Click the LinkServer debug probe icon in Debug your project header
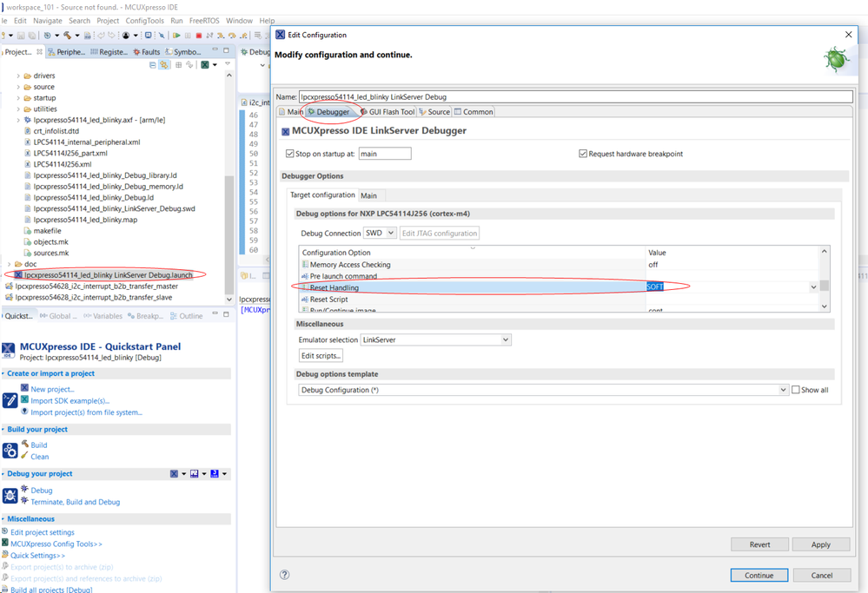 click(x=174, y=473)
